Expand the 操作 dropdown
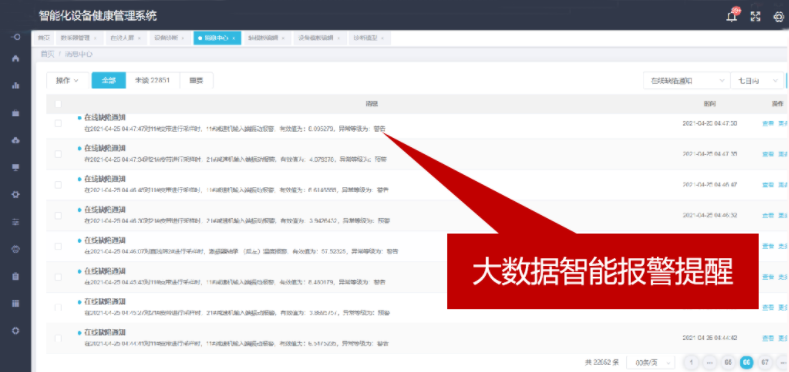Image resolution: width=789 pixels, height=372 pixels. [67, 81]
